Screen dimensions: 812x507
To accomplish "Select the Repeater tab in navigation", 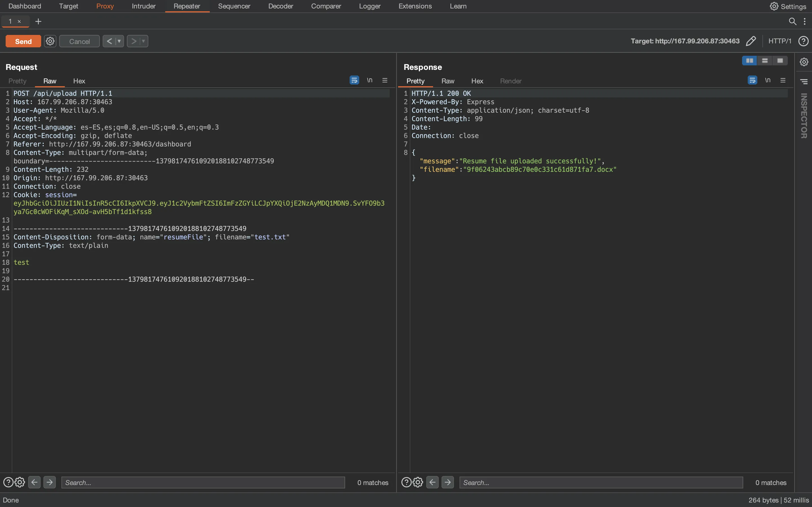I will (x=187, y=6).
